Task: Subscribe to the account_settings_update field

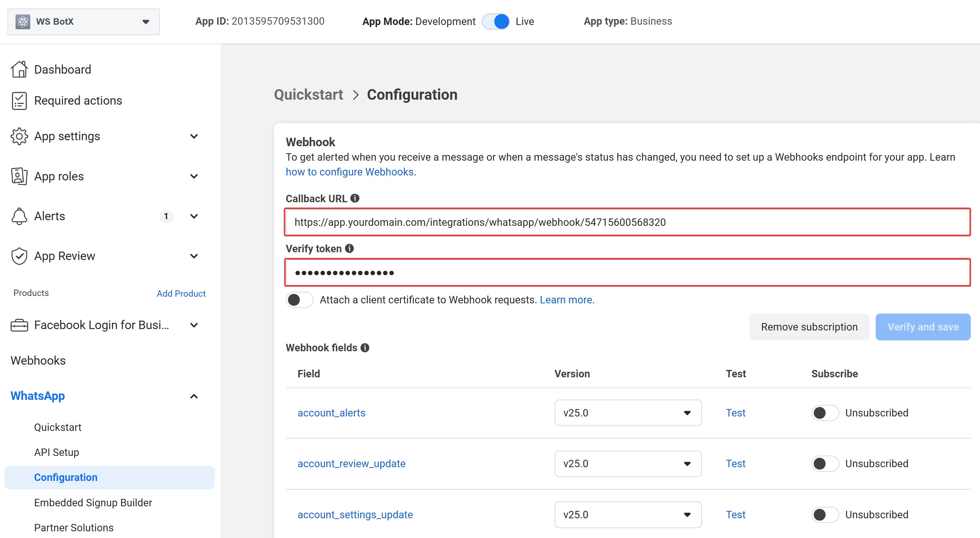Action: click(x=825, y=515)
